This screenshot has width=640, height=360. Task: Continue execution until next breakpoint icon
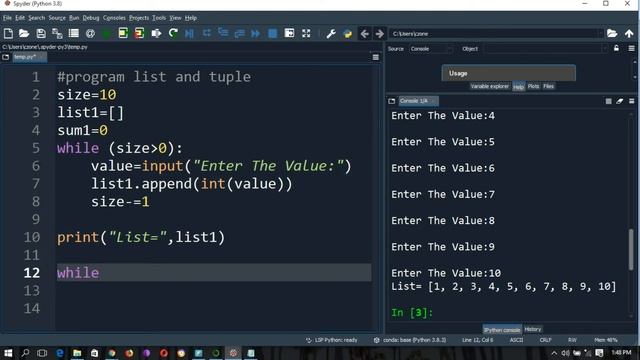pyautogui.click(x=256, y=33)
